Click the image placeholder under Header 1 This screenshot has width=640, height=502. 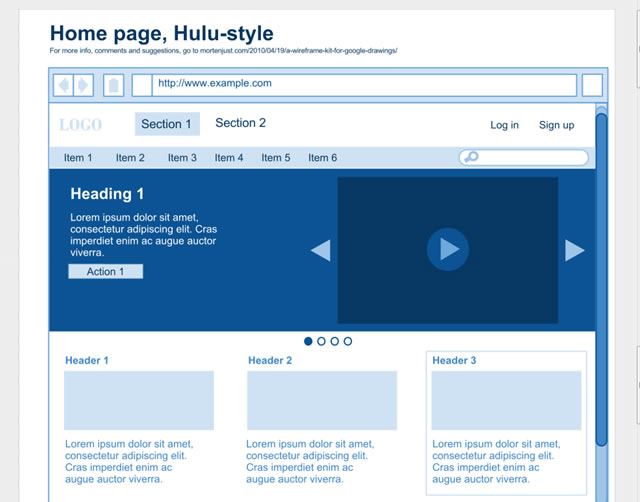tap(139, 400)
